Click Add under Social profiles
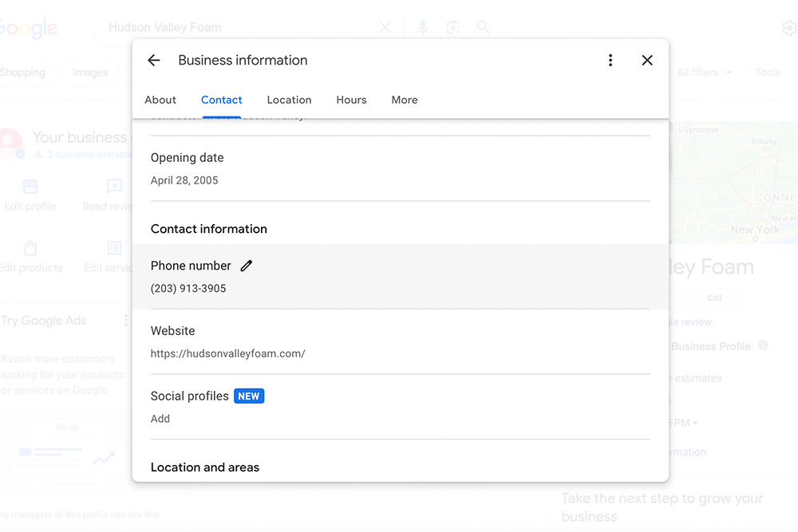Image resolution: width=798 pixels, height=532 pixels. (160, 418)
